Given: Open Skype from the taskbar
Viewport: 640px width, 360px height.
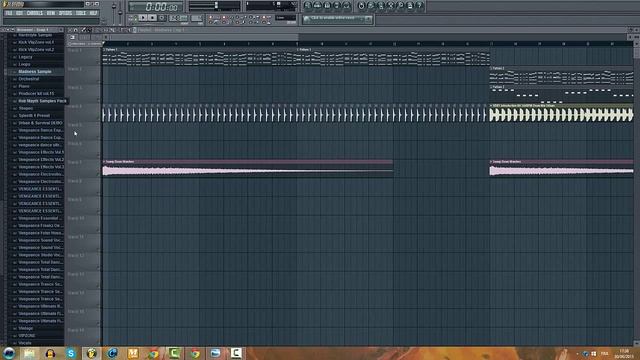Looking at the screenshot, I should tap(71, 353).
